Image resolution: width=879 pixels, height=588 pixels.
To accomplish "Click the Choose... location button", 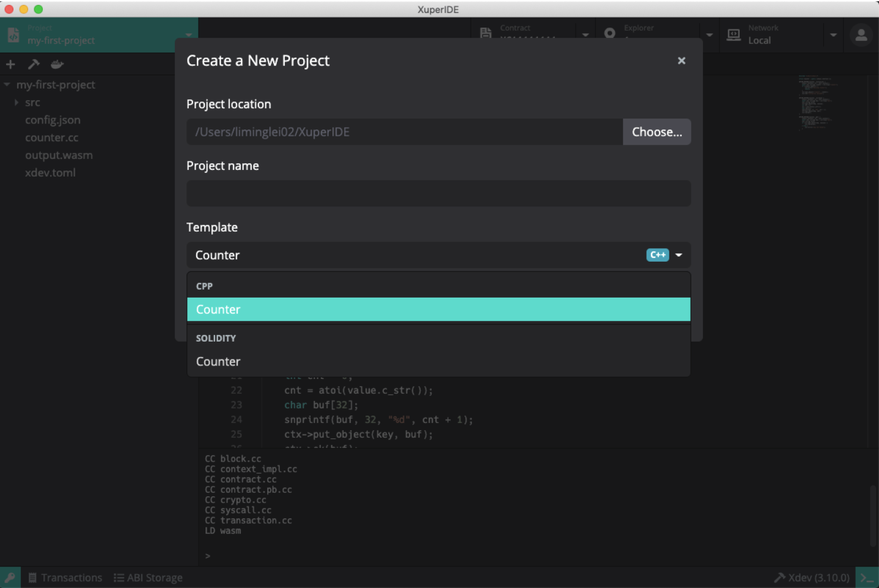I will (x=656, y=132).
